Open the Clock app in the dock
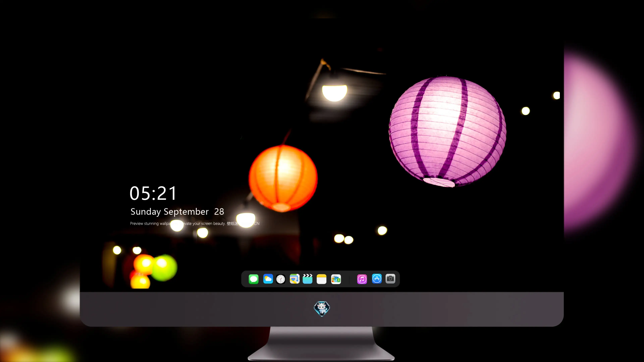Viewport: 644px width, 362px height. (281, 279)
